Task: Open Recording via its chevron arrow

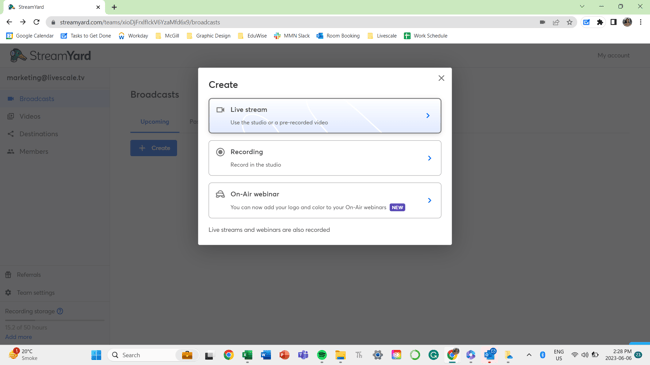Action: click(429, 158)
